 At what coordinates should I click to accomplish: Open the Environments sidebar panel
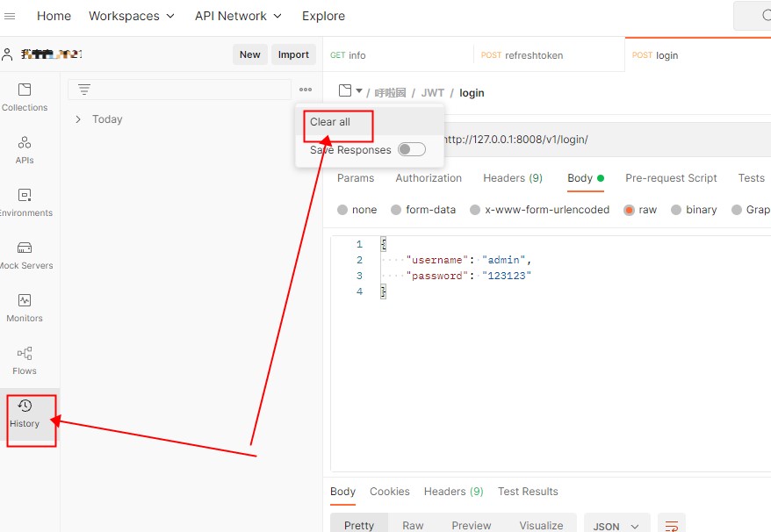coord(25,202)
